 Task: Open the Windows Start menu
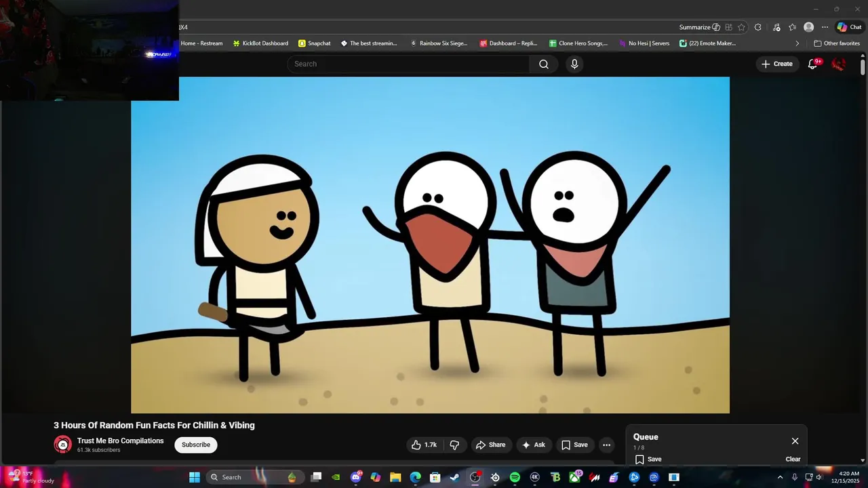(195, 477)
